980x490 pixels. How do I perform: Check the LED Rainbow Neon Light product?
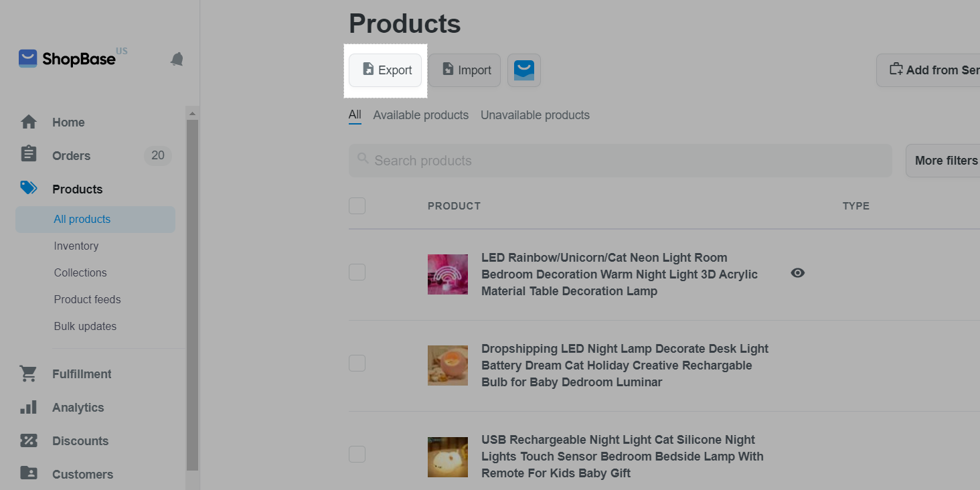357,272
